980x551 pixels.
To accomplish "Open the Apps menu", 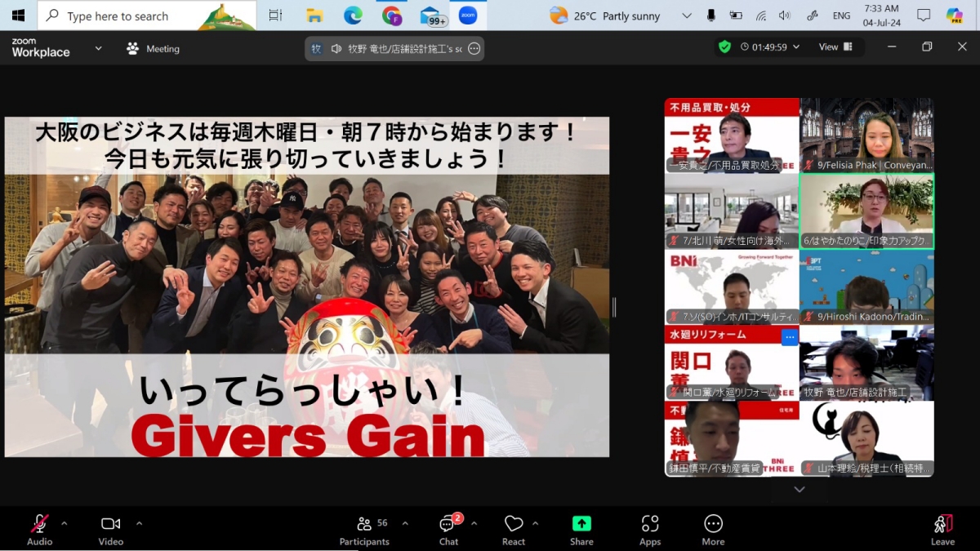I will [650, 529].
